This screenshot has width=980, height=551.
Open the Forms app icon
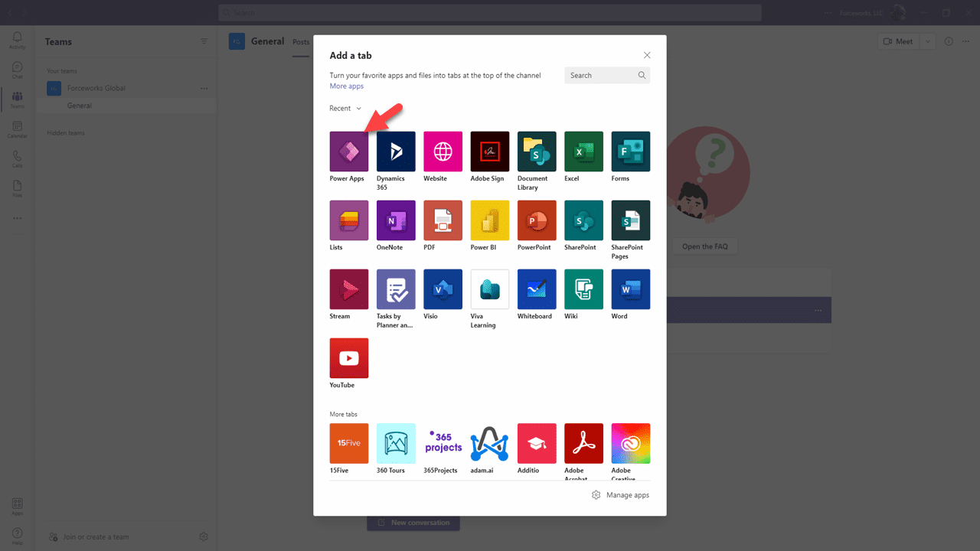tap(630, 151)
